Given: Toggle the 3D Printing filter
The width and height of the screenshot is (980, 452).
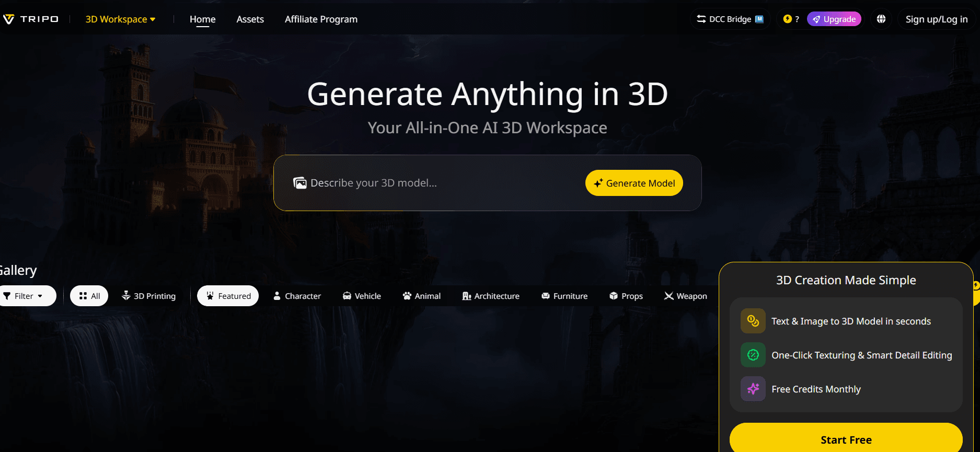Looking at the screenshot, I should (149, 296).
